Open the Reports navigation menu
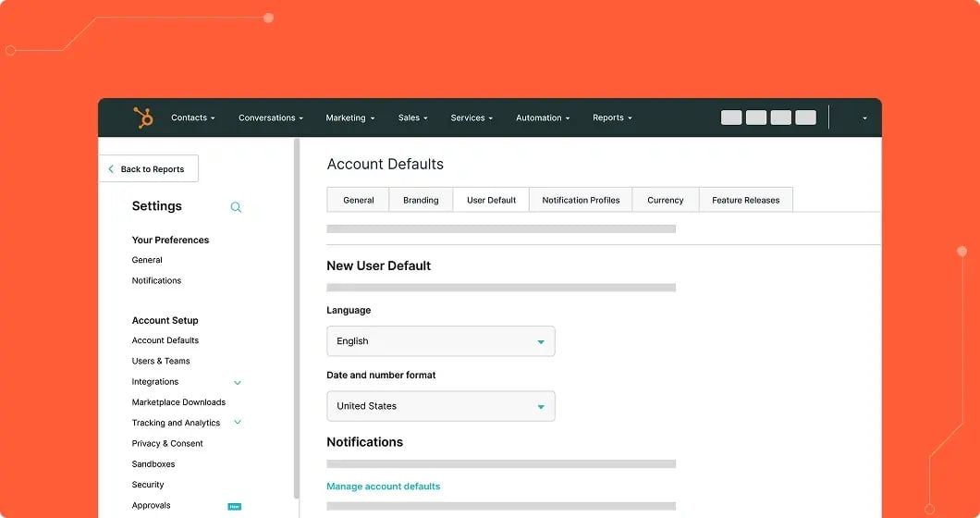 (x=612, y=118)
